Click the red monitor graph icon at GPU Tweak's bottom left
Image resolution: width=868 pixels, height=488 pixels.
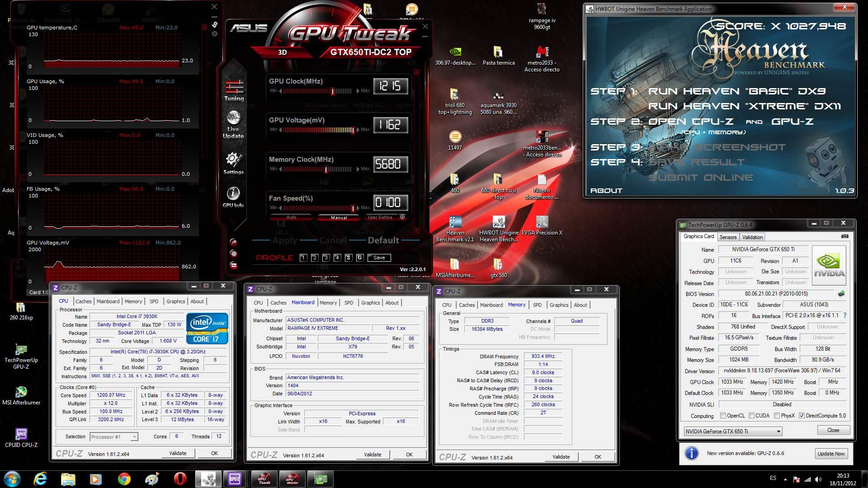pyautogui.click(x=234, y=265)
